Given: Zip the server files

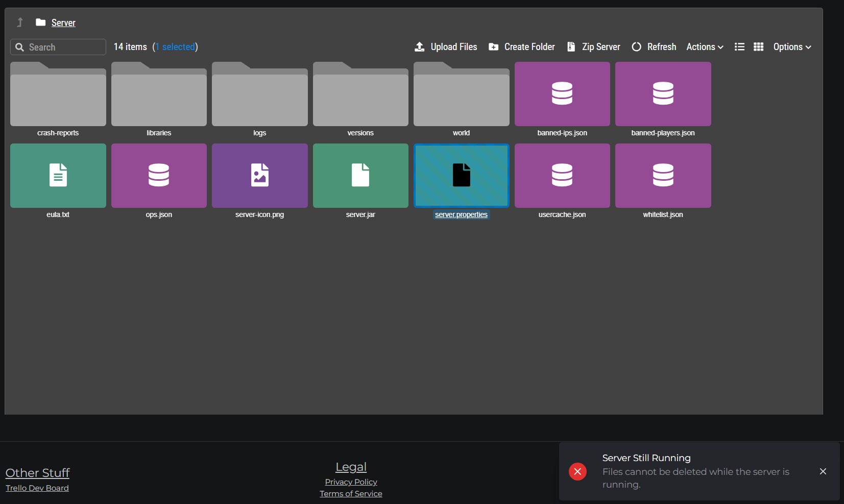Looking at the screenshot, I should (x=594, y=47).
